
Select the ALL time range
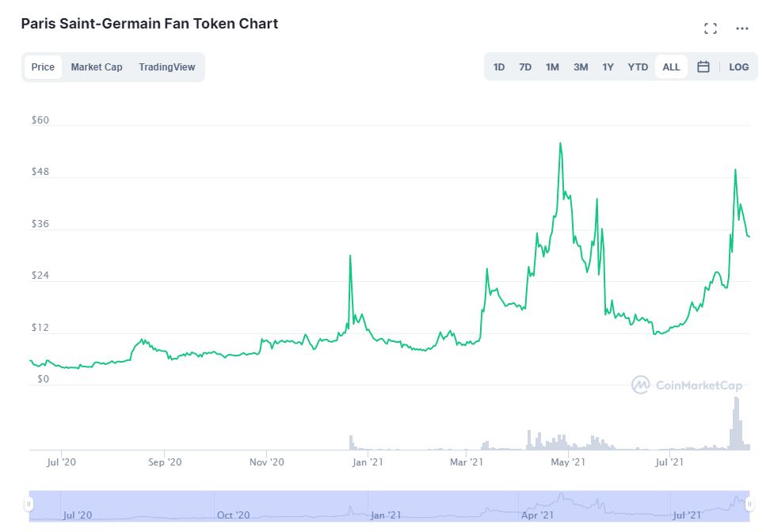[671, 67]
